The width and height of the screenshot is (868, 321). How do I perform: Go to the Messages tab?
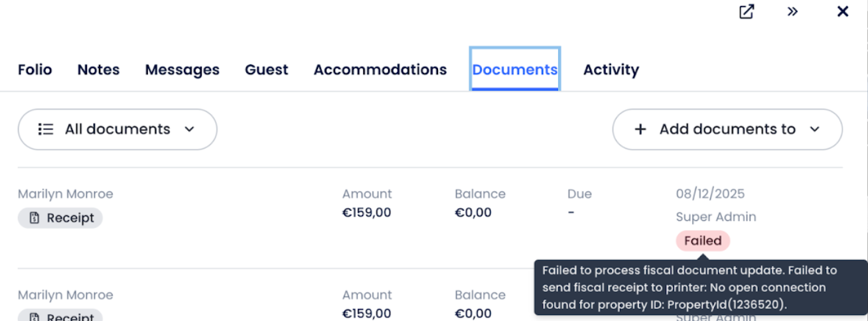point(182,70)
